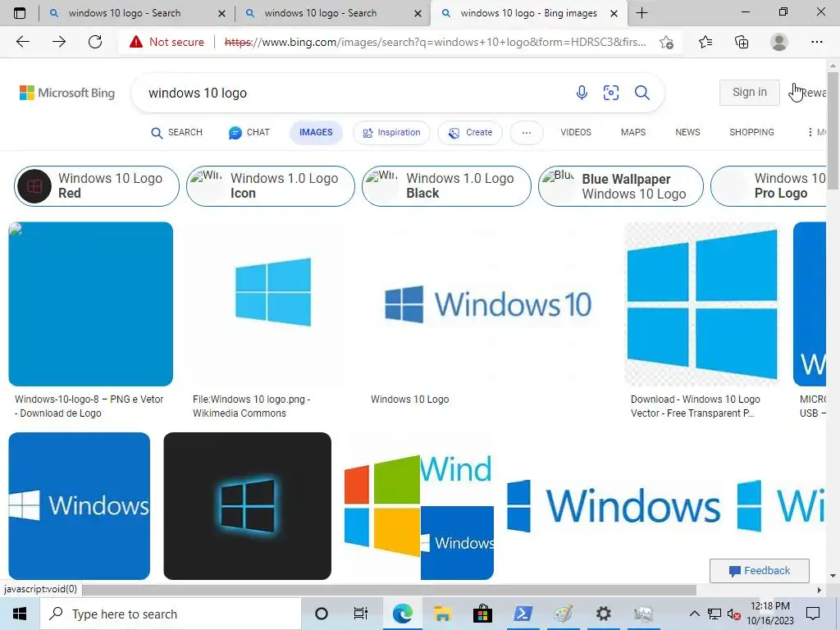Open PowerShell from taskbar

(523, 614)
